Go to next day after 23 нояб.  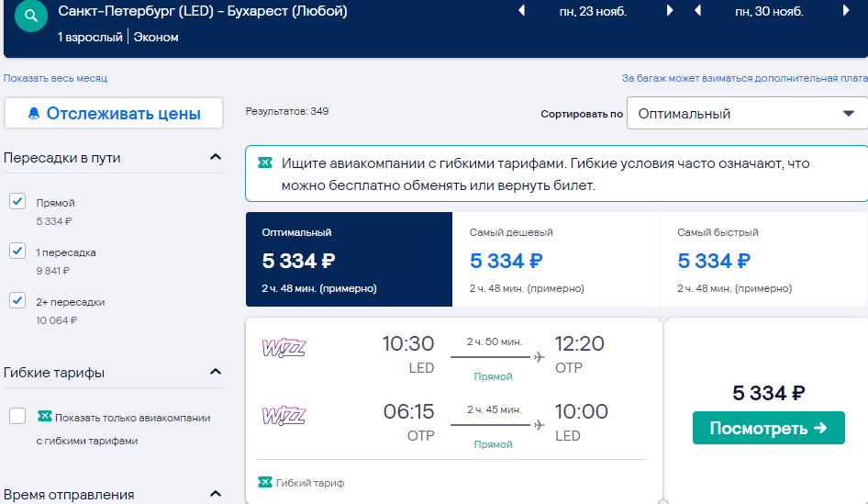pyautogui.click(x=669, y=10)
